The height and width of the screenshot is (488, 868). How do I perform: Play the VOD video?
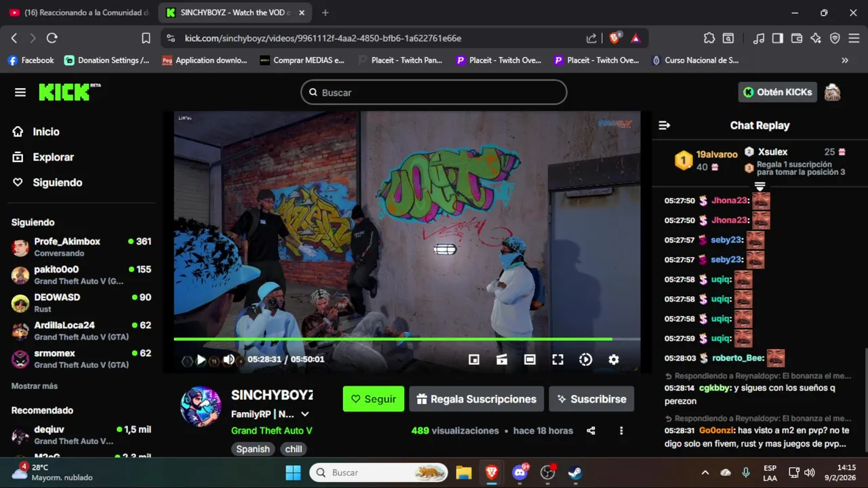pyautogui.click(x=201, y=360)
